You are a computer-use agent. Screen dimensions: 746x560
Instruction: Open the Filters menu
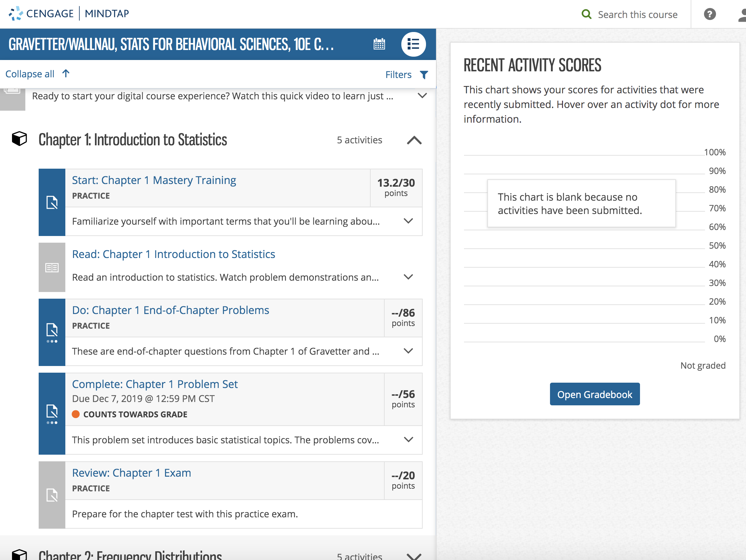[x=398, y=75]
